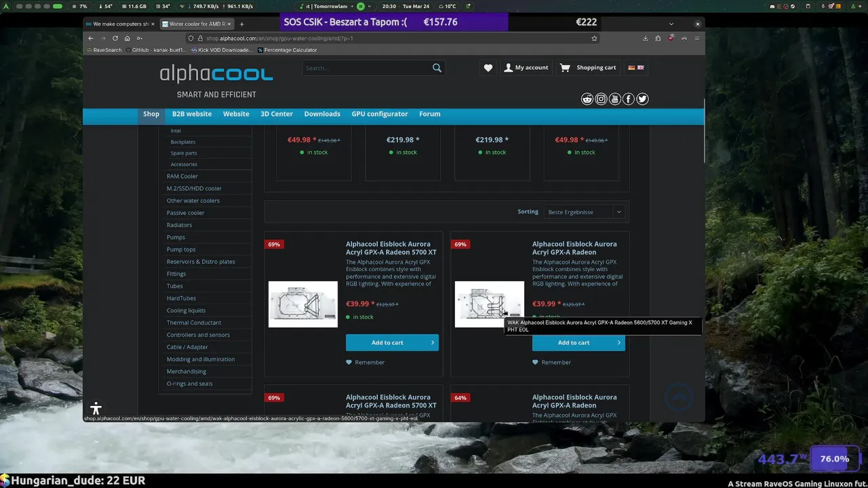The height and width of the screenshot is (488, 868).
Task: Open Intel subcategory in sidebar
Action: point(176,131)
